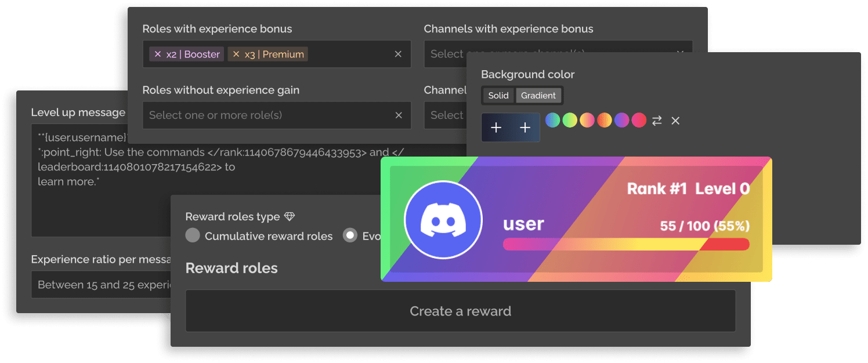Apply the purple gradient preset swatch
868x363 pixels.
click(621, 120)
